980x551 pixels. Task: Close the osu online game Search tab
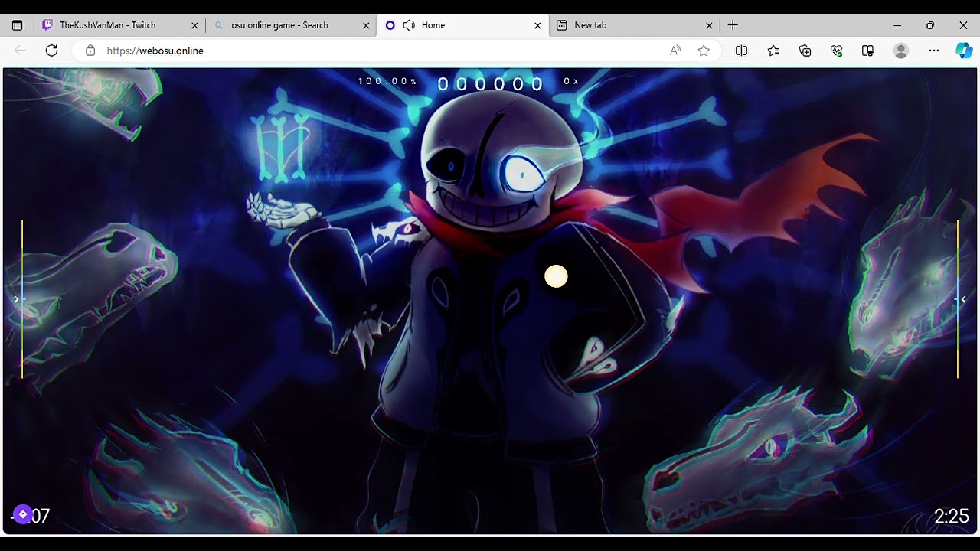[366, 25]
